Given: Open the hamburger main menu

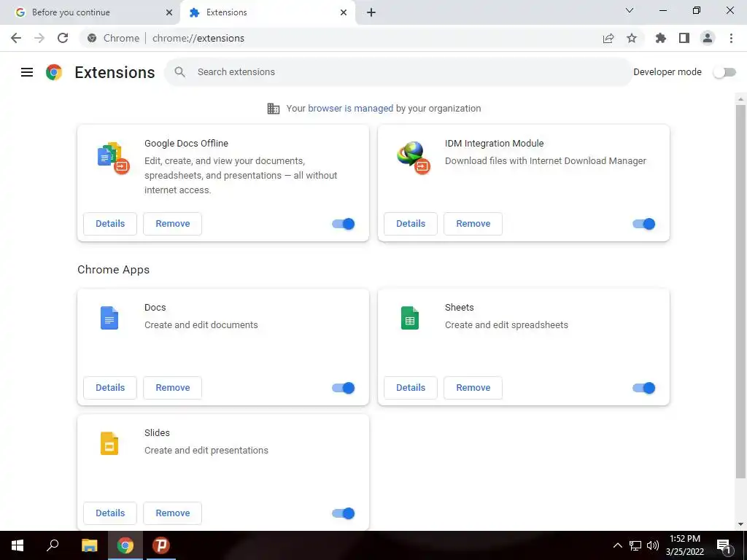Looking at the screenshot, I should (x=27, y=72).
